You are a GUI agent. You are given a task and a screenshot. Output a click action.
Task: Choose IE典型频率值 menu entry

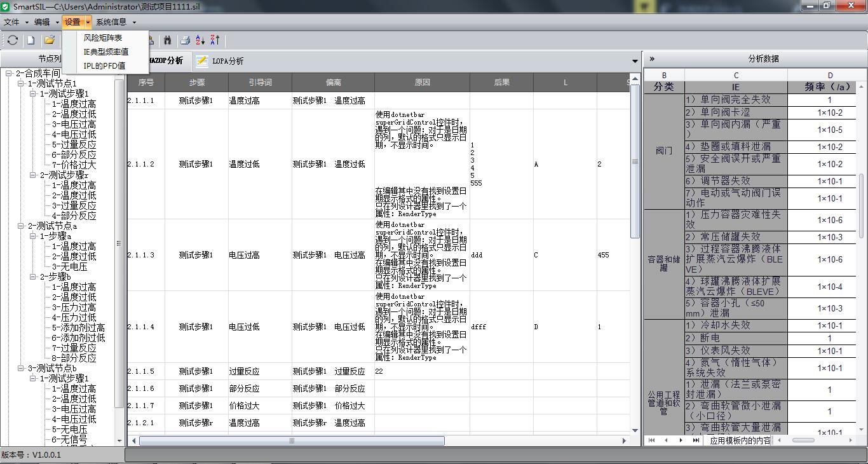tap(106, 52)
